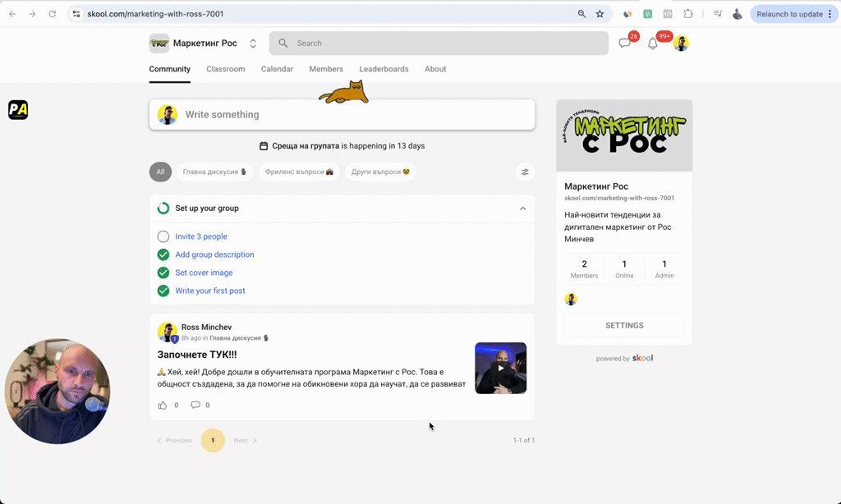Open the Calendar tab
841x504 pixels.
tap(277, 69)
